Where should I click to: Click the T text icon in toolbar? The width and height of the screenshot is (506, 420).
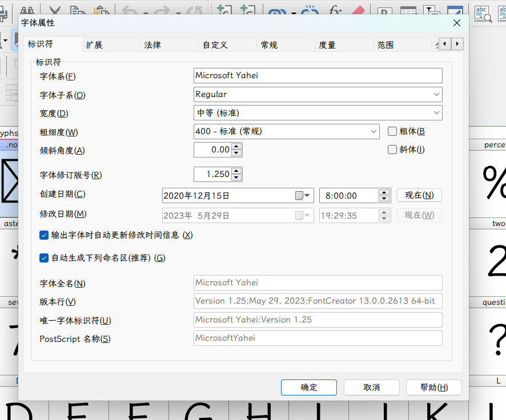[x=432, y=10]
